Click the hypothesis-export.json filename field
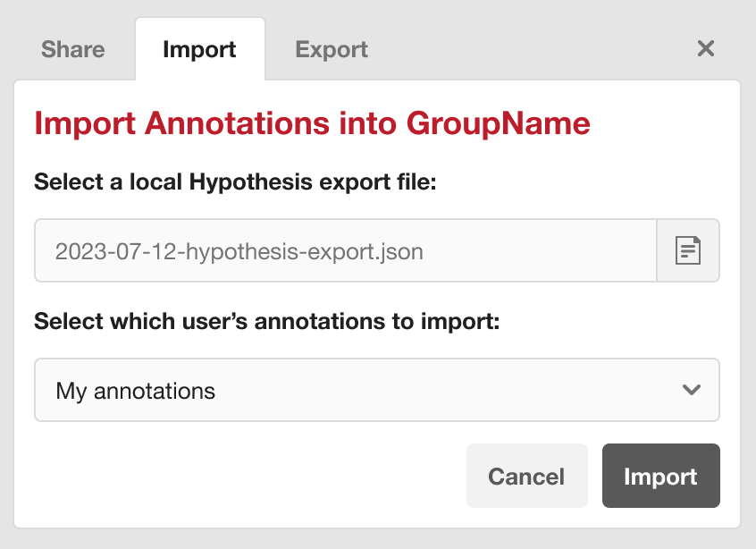 (x=345, y=251)
